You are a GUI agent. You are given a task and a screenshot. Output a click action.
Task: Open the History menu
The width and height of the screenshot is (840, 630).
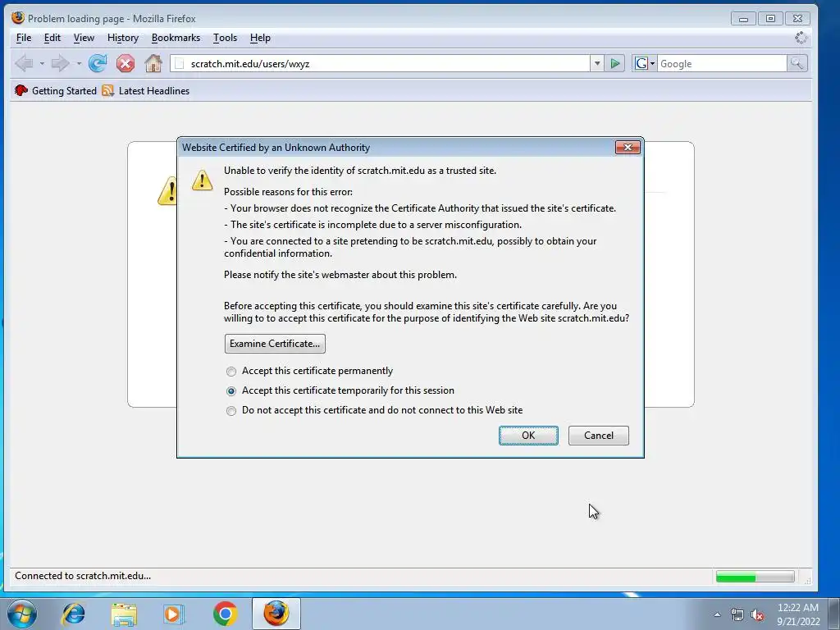tap(123, 38)
